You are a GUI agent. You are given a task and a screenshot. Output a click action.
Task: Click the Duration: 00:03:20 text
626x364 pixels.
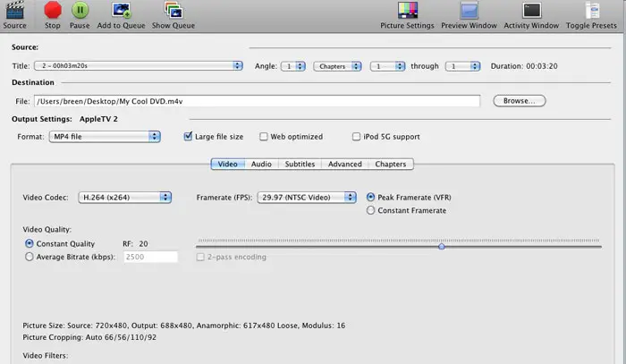pyautogui.click(x=524, y=66)
